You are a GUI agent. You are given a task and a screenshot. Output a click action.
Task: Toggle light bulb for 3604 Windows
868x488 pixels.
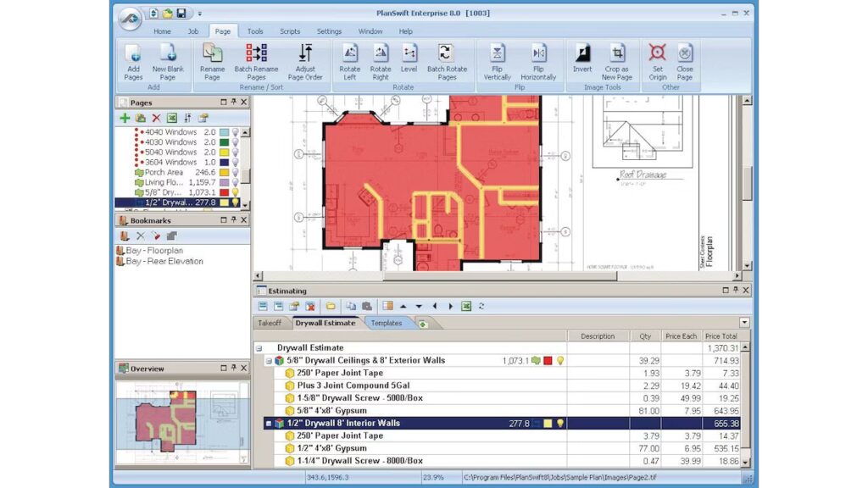tap(236, 162)
